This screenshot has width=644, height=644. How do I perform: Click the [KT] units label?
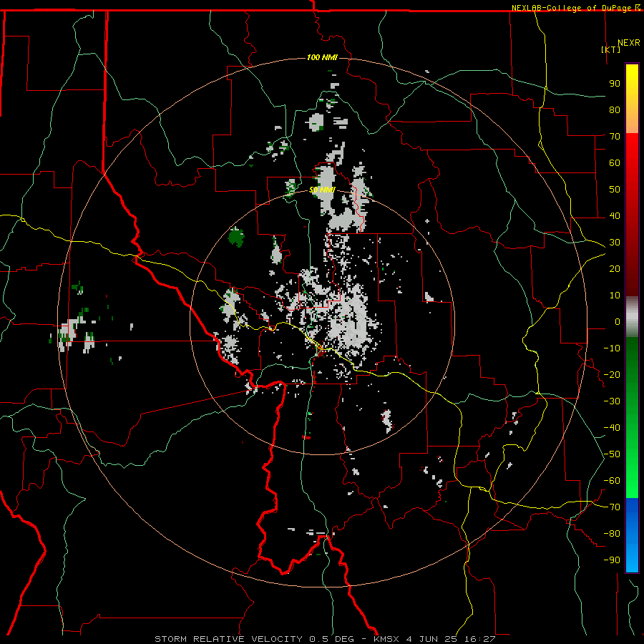[x=610, y=49]
